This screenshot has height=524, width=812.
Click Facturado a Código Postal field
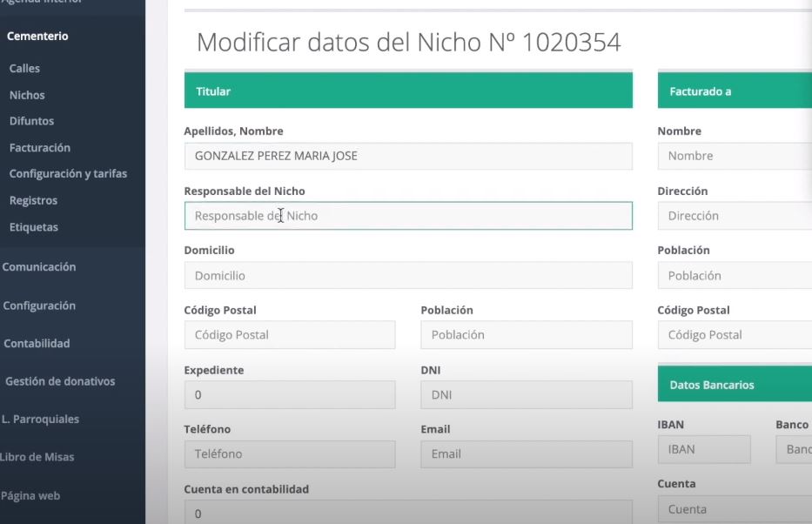tap(735, 335)
